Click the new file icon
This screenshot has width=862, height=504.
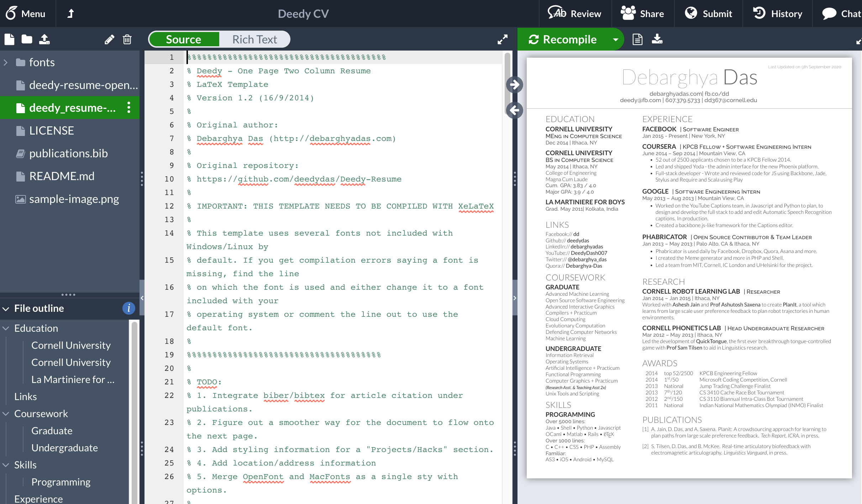coord(10,39)
